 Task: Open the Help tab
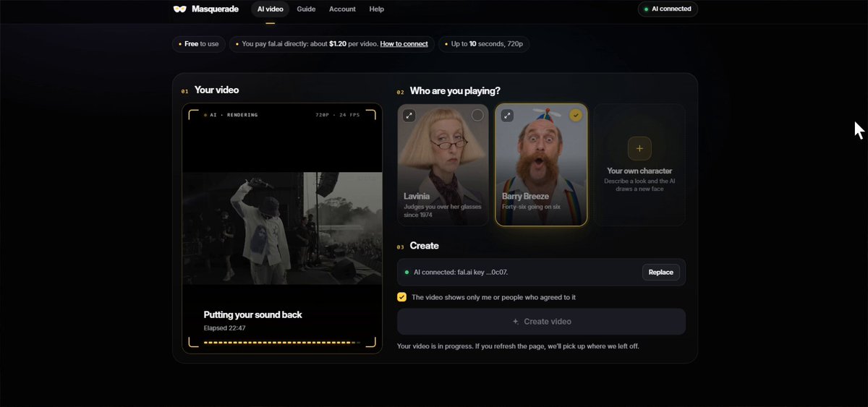tap(376, 9)
